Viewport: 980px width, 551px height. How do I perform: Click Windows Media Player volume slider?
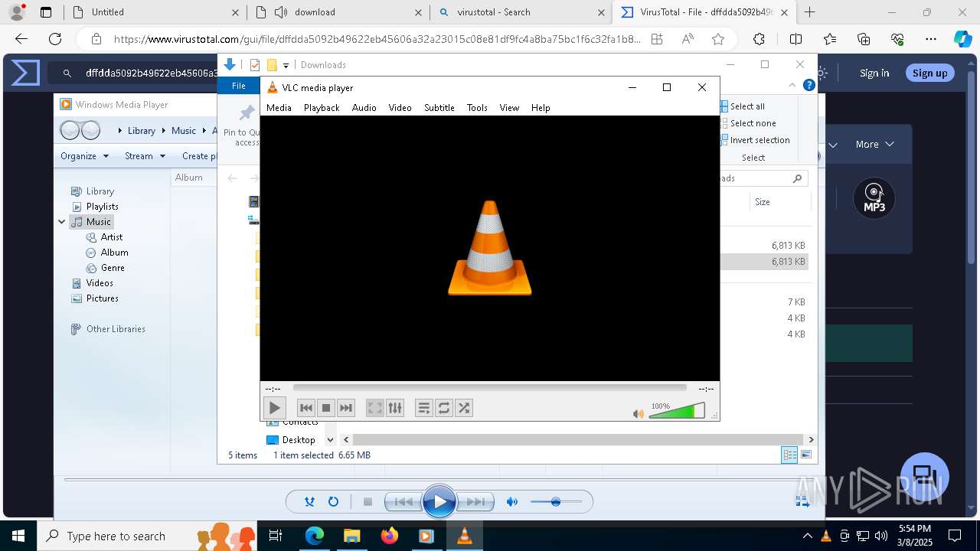pyautogui.click(x=556, y=502)
